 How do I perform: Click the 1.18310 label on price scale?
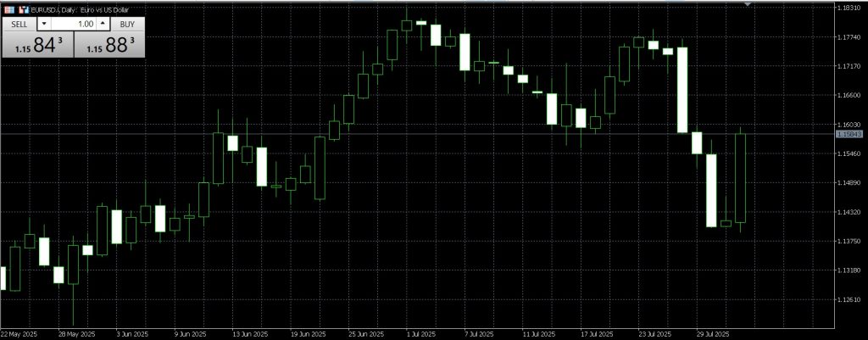[x=849, y=8]
